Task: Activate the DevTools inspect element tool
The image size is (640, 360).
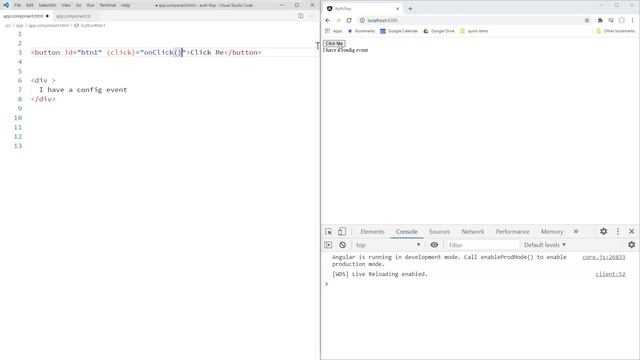Action: (329, 231)
